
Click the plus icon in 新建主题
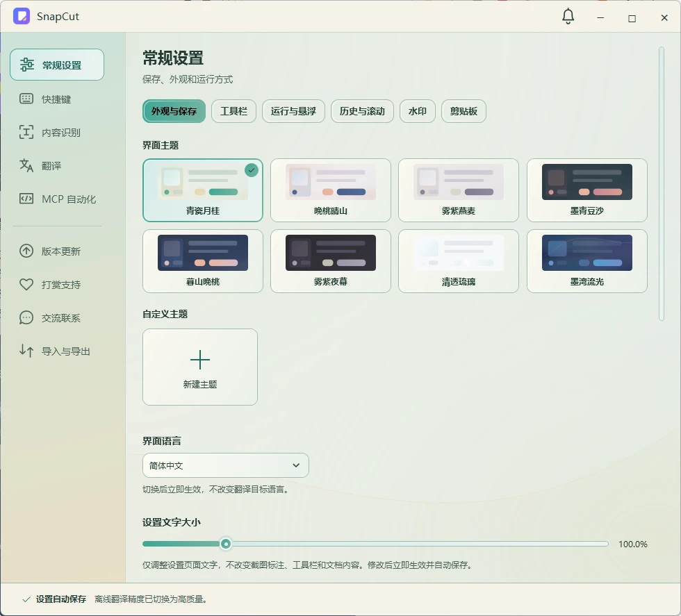click(200, 360)
